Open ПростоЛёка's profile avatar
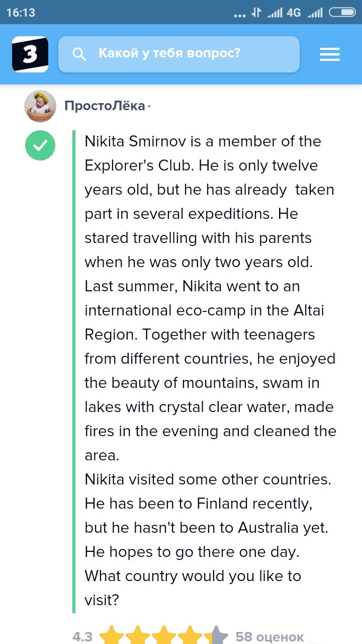Image resolution: width=362 pixels, height=644 pixels. click(x=40, y=107)
